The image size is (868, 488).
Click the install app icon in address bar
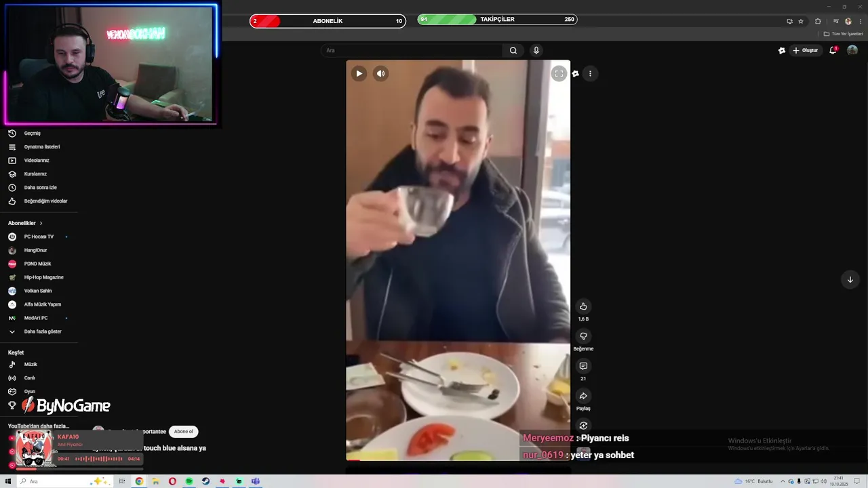[789, 21]
